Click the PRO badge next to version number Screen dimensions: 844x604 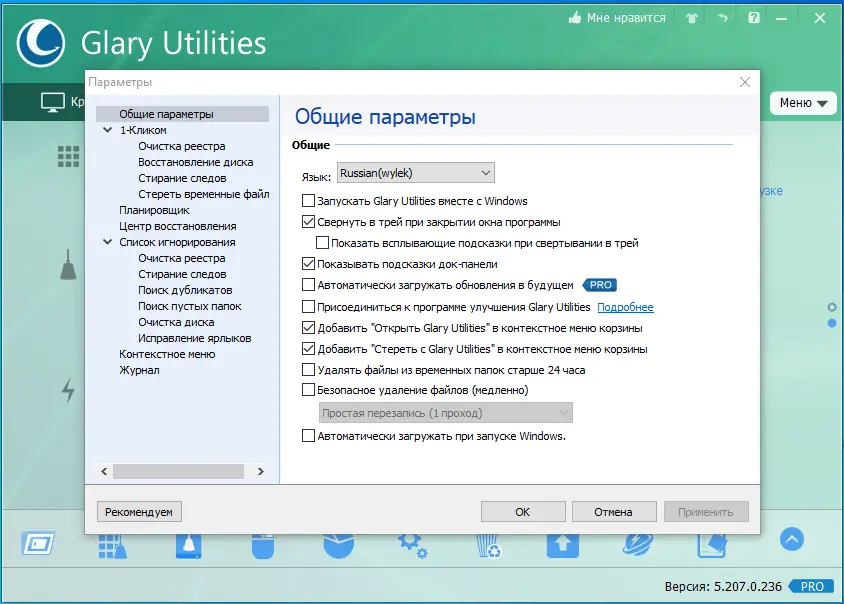coord(811,586)
